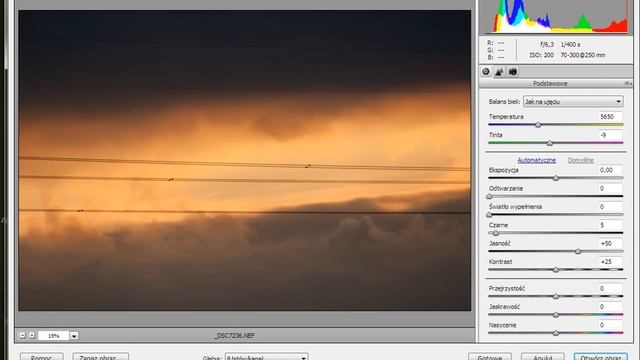This screenshot has height=360, width=640.
Task: Click the Gotowe button
Action: click(x=490, y=357)
